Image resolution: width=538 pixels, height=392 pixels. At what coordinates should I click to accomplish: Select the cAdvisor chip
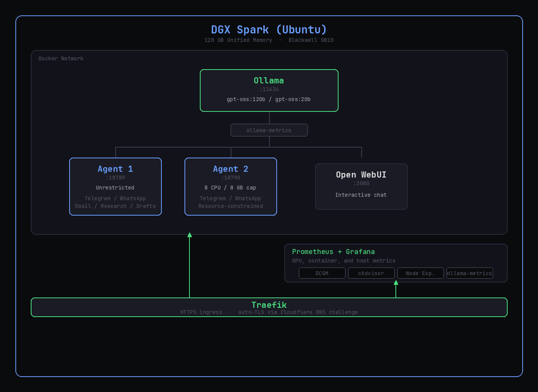click(371, 273)
